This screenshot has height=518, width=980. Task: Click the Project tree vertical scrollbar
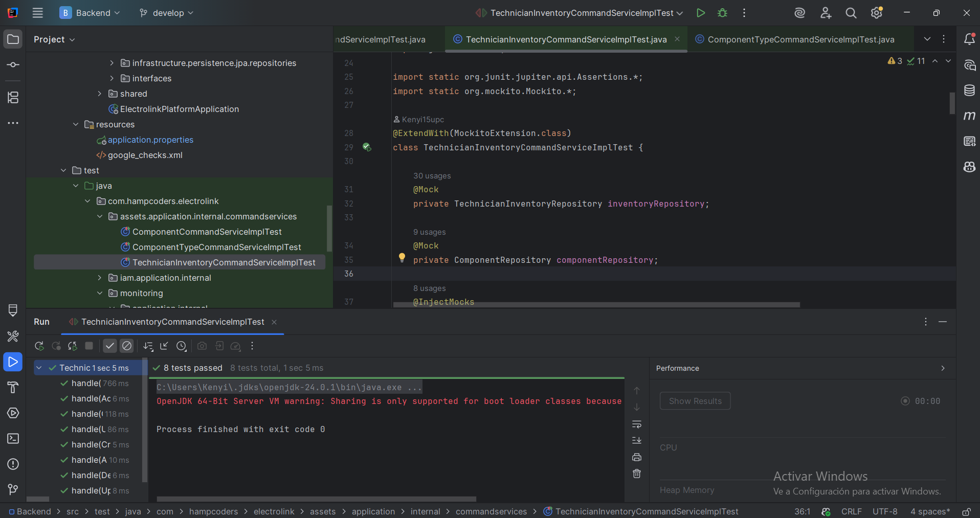[329, 228]
